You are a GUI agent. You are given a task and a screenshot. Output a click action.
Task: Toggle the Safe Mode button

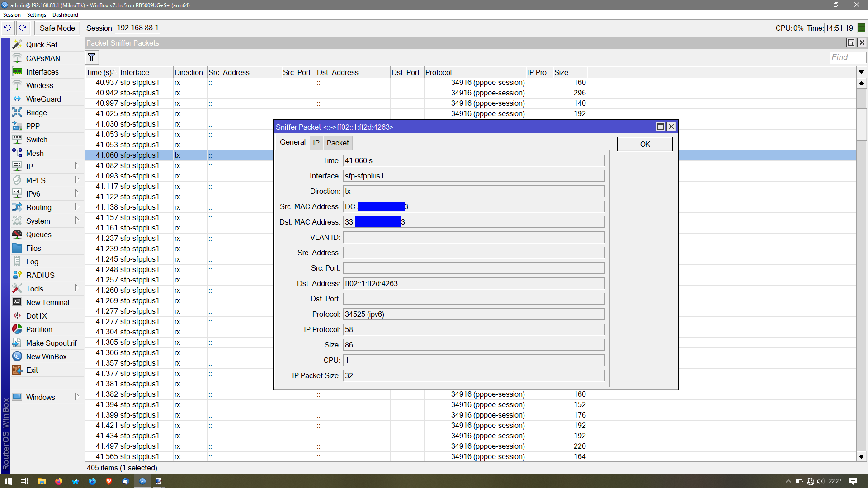pyautogui.click(x=57, y=28)
